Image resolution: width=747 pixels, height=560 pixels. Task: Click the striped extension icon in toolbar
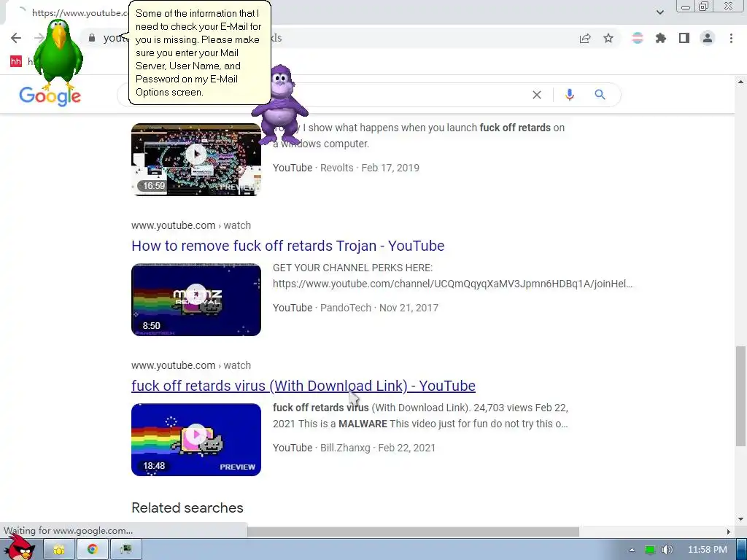[x=637, y=38]
